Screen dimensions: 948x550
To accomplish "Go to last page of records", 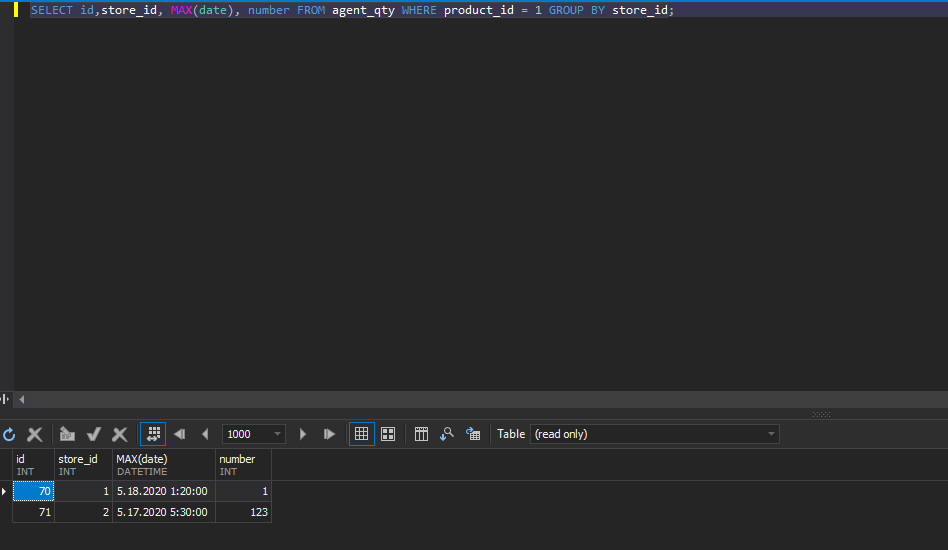I will coord(329,434).
